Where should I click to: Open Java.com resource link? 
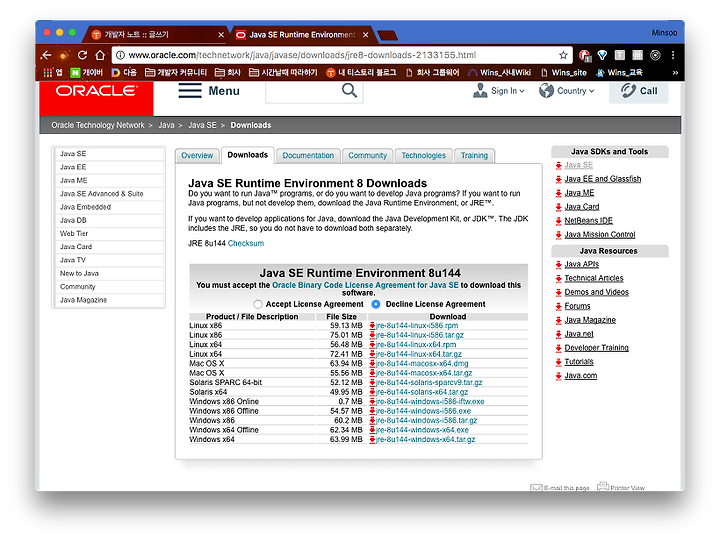581,376
